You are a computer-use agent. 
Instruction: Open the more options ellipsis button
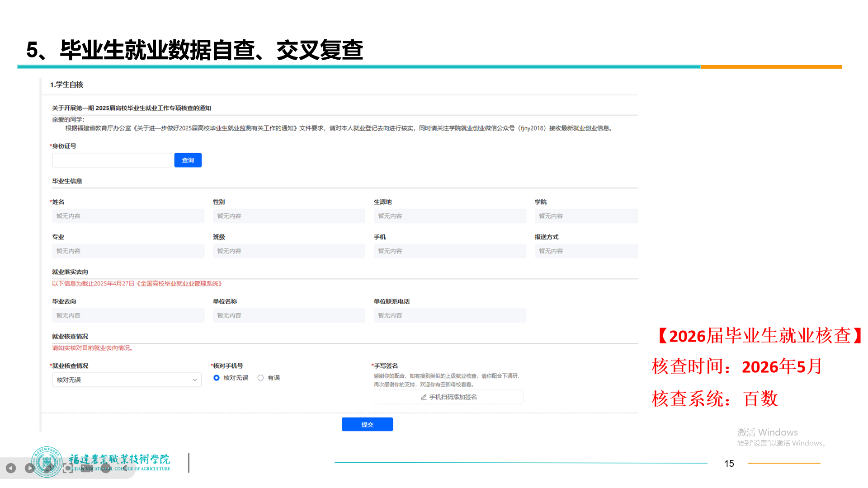tap(106, 468)
